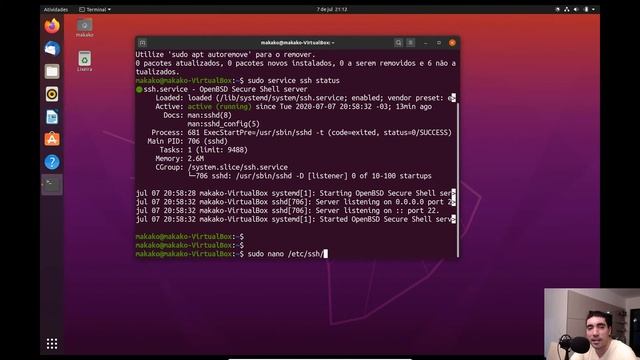Click the 'Main PID: 706 (sshd)' line

(187, 141)
